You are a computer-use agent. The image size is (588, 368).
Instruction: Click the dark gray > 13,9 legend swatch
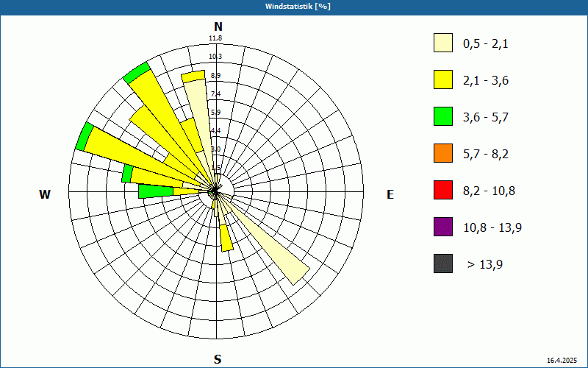click(x=443, y=263)
